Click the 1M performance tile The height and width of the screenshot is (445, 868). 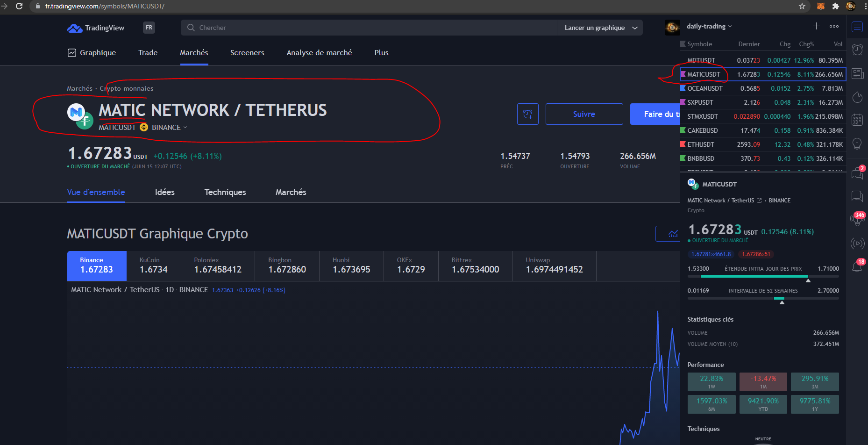coord(763,382)
